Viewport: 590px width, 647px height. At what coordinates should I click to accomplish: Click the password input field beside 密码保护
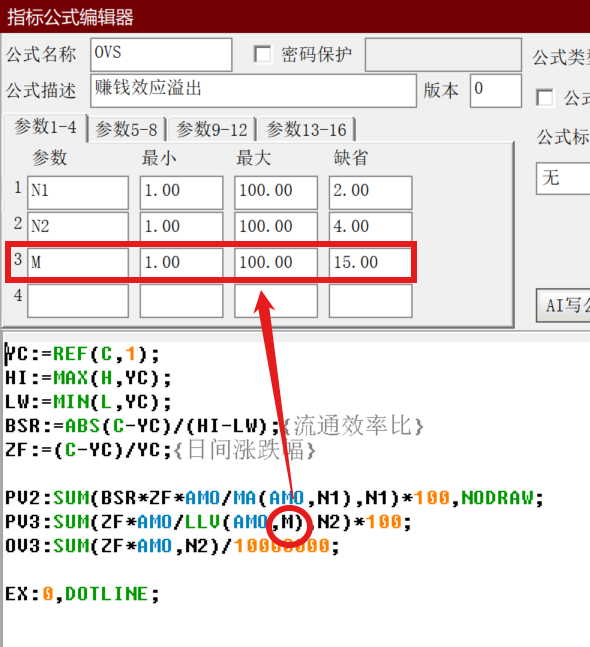[x=443, y=54]
